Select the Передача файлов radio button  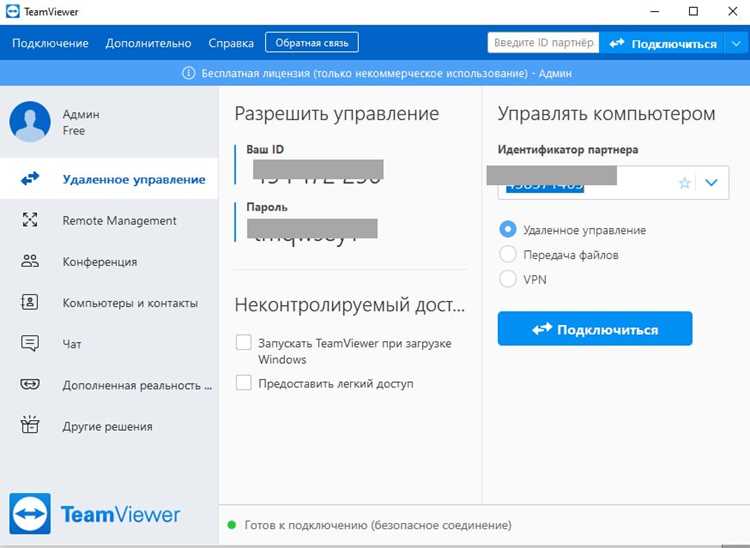coord(507,254)
